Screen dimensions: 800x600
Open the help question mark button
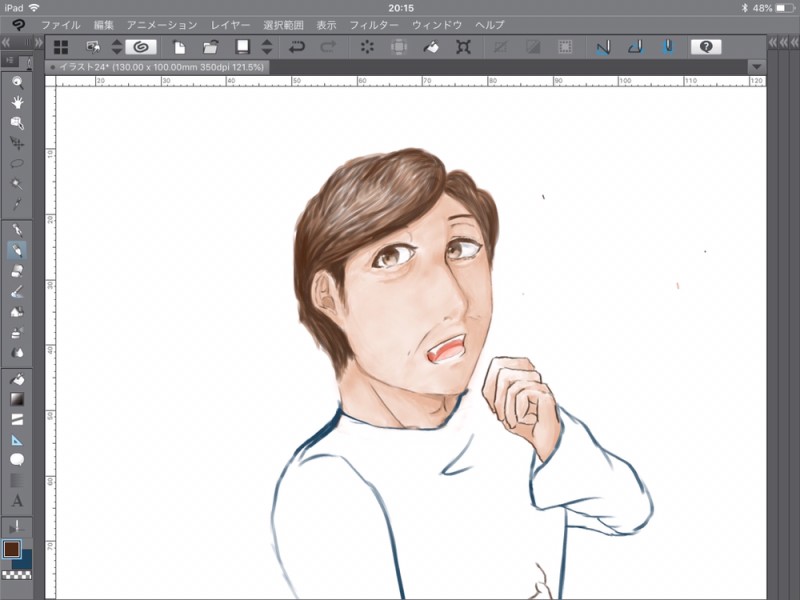tap(705, 46)
